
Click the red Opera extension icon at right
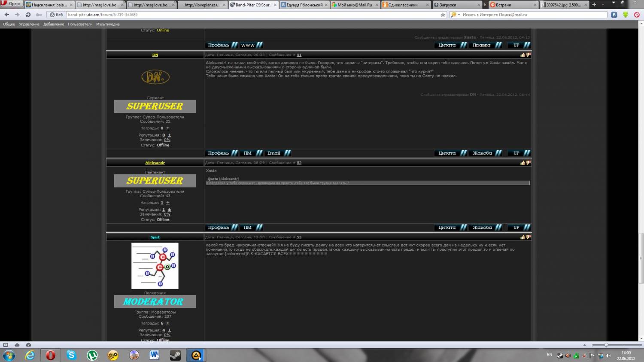[x=636, y=15]
